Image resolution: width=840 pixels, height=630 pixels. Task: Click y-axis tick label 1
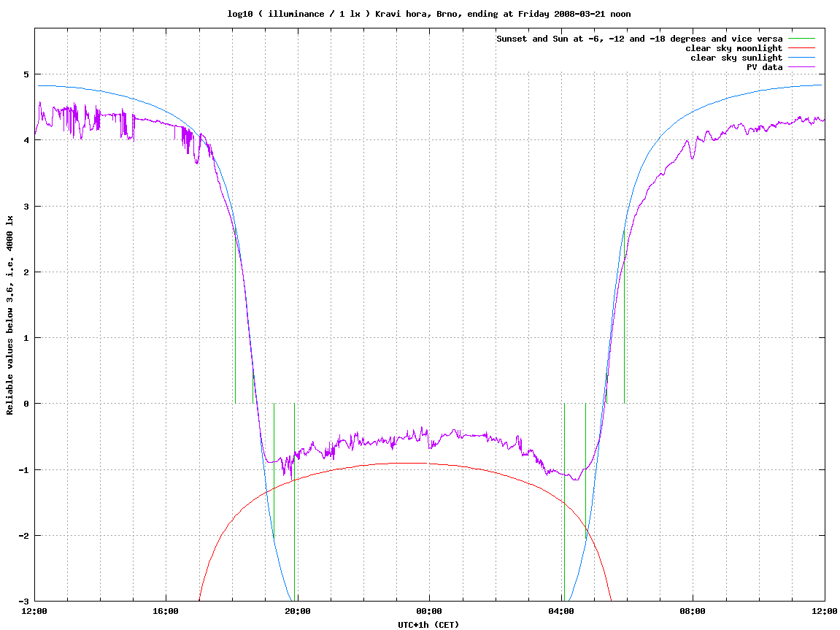pos(26,338)
